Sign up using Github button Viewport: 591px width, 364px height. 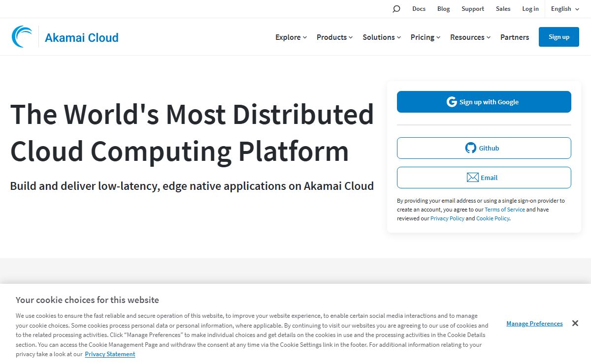pyautogui.click(x=484, y=148)
